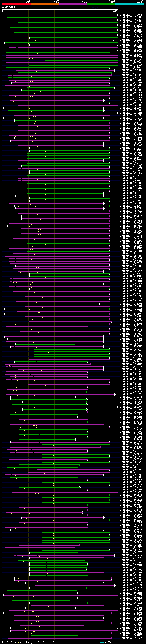146x644 pixels.
Task: Open hit UniRef100_A3BZ84
Action: coord(131,251)
